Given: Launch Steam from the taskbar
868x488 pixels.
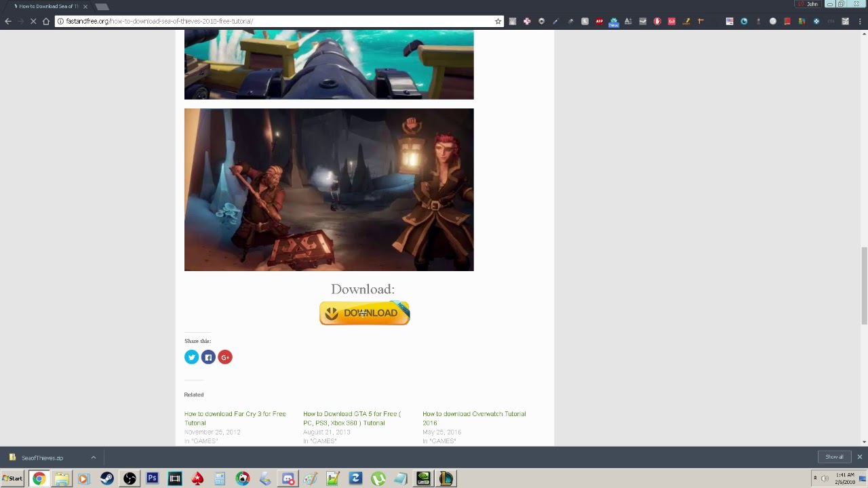Looking at the screenshot, I should coord(106,479).
